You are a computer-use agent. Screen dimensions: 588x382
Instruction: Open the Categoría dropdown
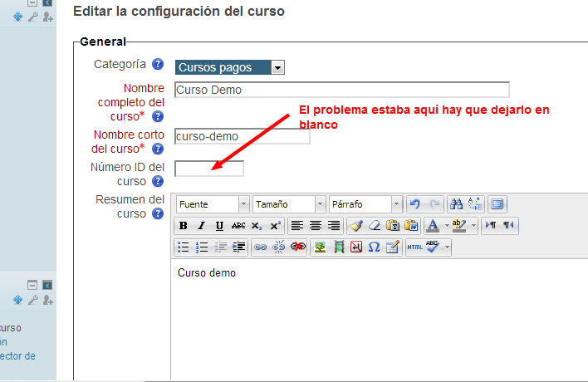(229, 67)
